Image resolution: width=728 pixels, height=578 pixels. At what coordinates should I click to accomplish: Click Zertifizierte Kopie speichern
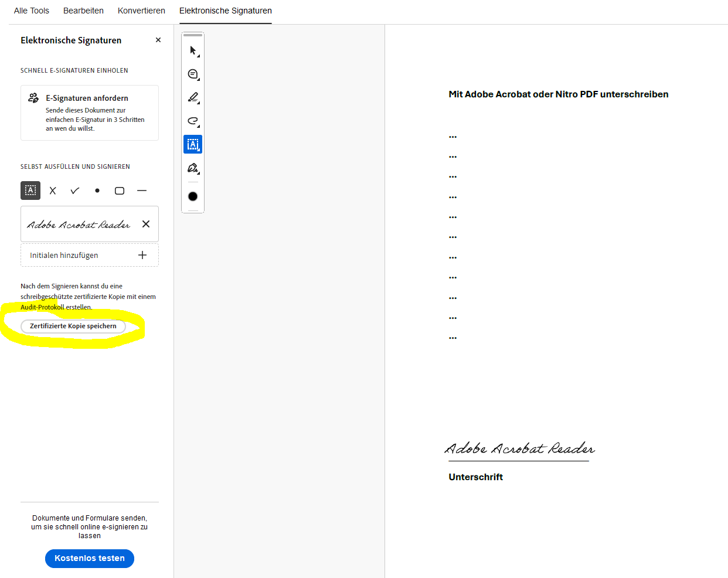coord(73,326)
